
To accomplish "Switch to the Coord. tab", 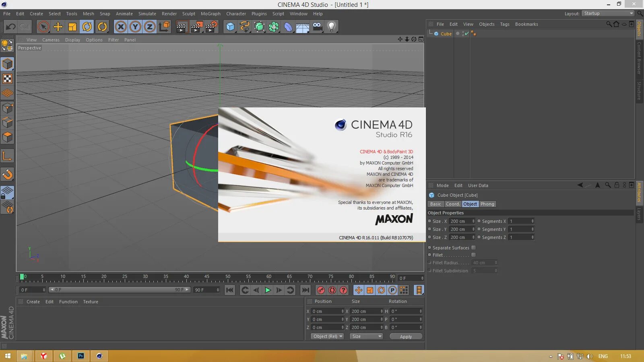I will [453, 204].
